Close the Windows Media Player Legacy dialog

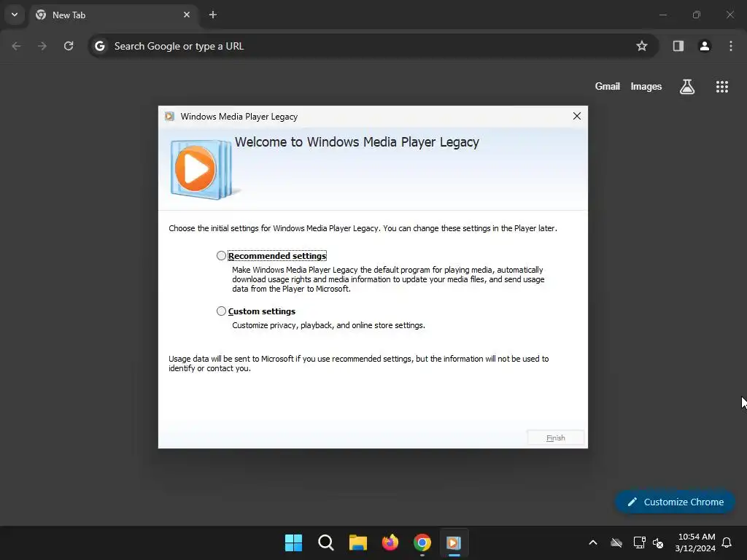coord(576,116)
